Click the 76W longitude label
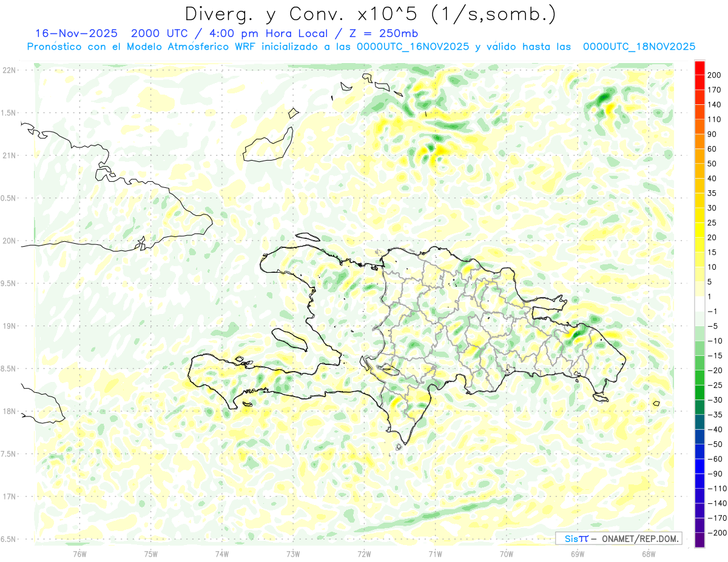Screen dimensions: 728x562 tap(80, 554)
